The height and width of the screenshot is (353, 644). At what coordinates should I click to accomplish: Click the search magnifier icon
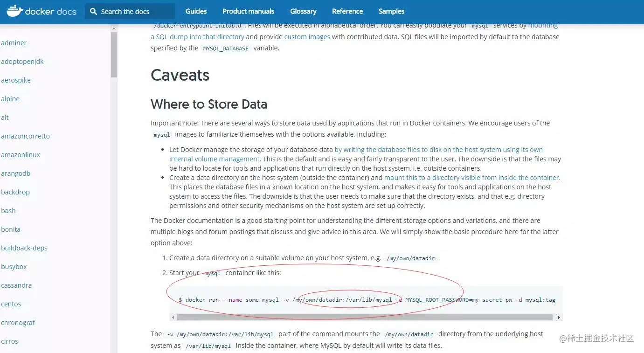tap(93, 11)
